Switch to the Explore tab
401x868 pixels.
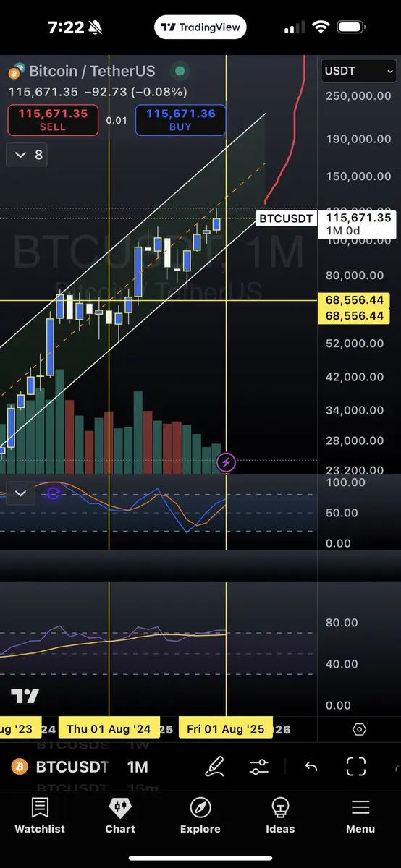coord(200,816)
